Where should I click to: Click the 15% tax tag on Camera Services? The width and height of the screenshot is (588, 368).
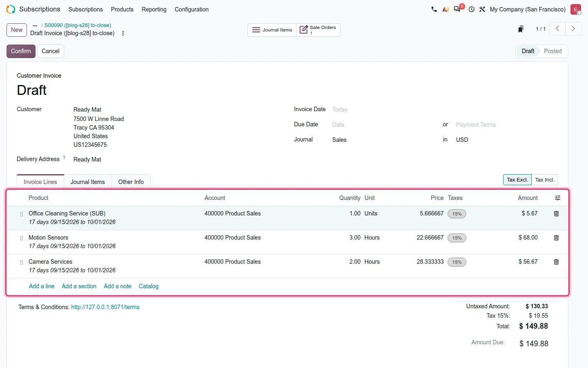[457, 262]
